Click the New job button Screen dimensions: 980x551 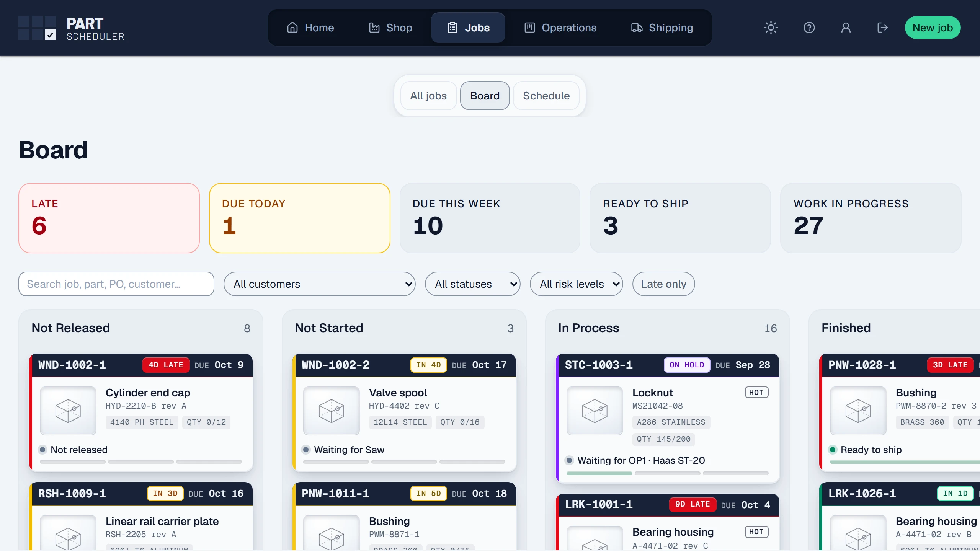click(x=933, y=28)
